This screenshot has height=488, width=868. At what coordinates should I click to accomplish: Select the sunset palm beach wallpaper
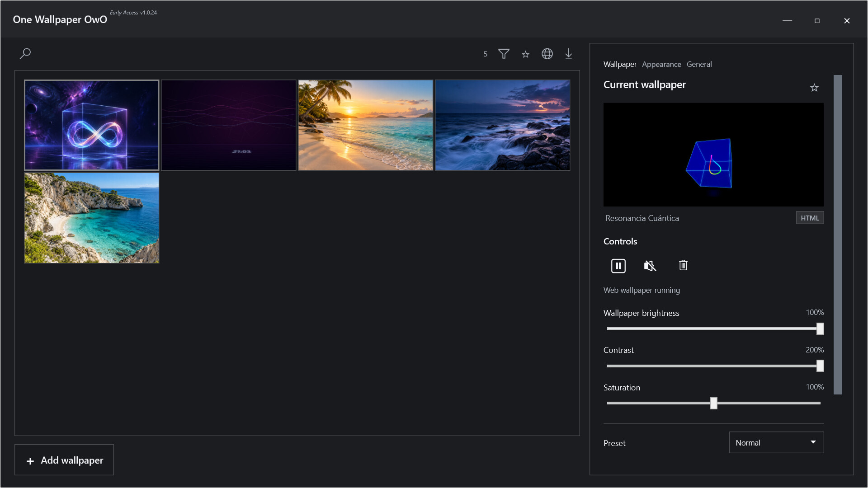(366, 125)
